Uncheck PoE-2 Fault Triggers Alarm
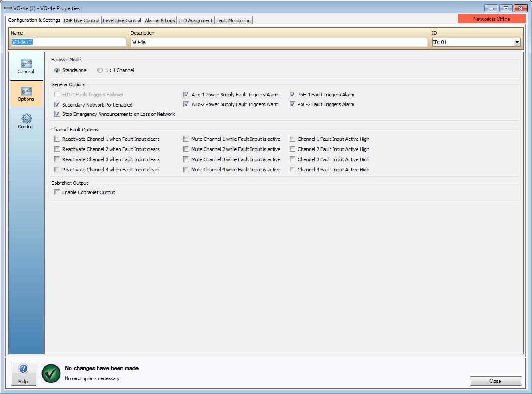532x394 pixels. [293, 104]
